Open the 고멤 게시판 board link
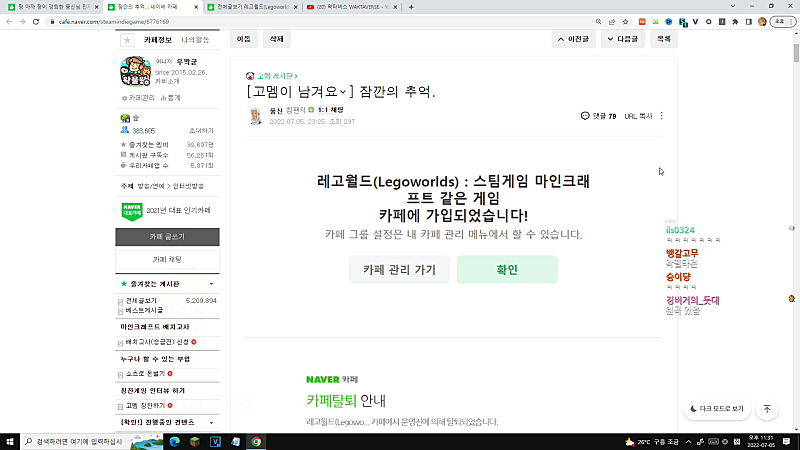The image size is (800, 450). pyautogui.click(x=275, y=76)
